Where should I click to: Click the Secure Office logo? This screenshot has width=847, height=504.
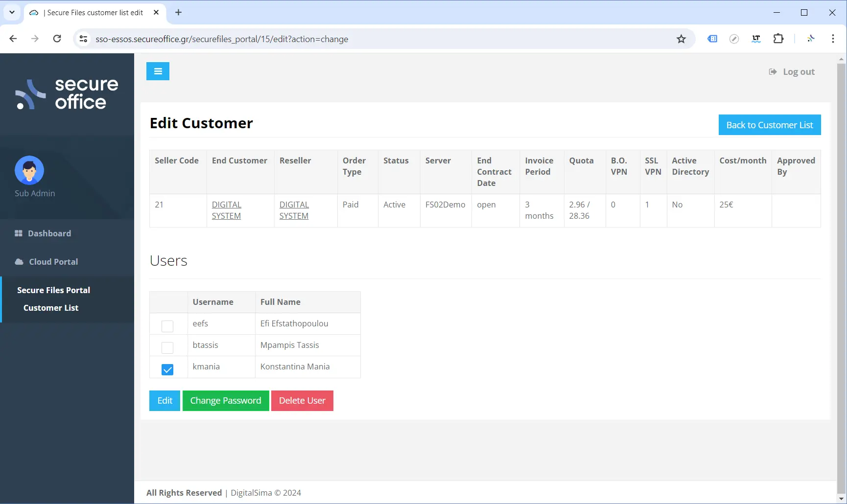click(67, 93)
